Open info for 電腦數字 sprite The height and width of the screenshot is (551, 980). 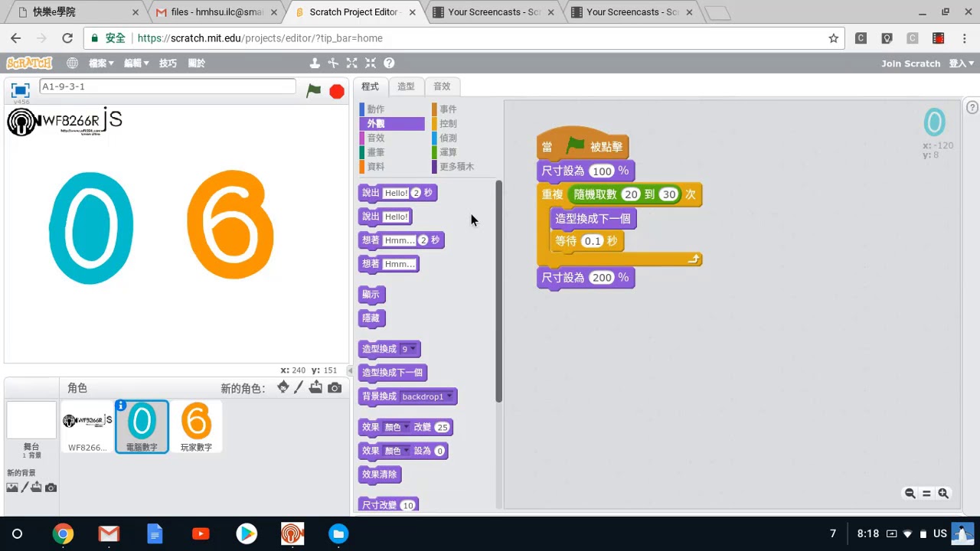pos(120,405)
